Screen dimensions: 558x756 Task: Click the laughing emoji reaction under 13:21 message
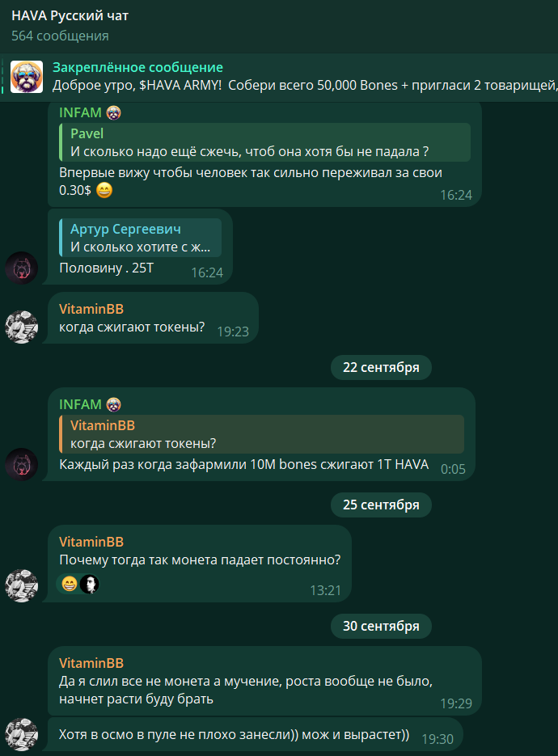(x=70, y=585)
